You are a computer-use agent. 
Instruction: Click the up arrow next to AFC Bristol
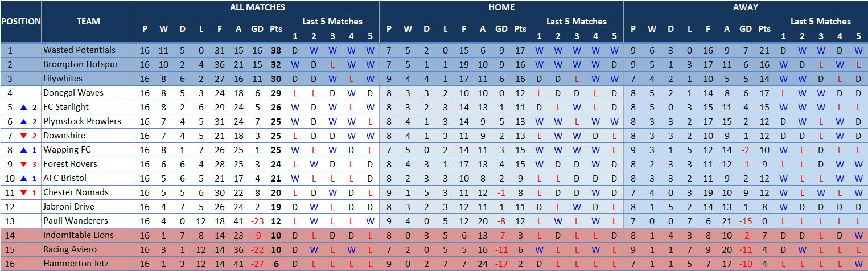[23, 178]
